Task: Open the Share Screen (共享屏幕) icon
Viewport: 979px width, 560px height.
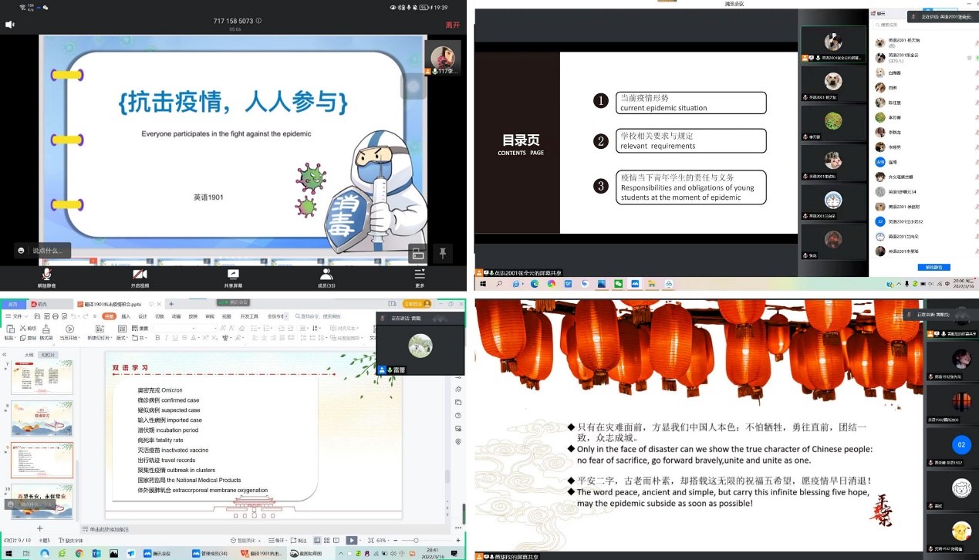Action: [x=234, y=274]
